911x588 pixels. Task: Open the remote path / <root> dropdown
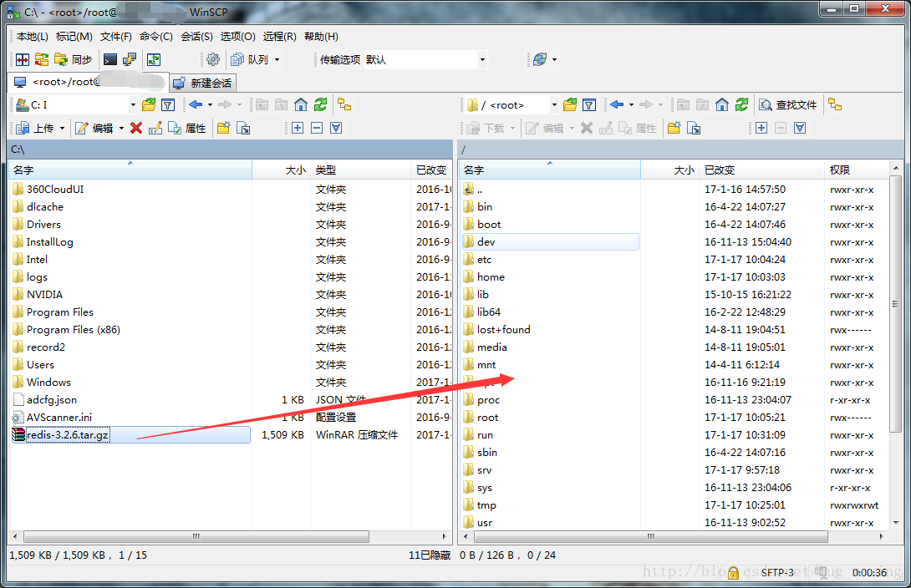(x=554, y=105)
